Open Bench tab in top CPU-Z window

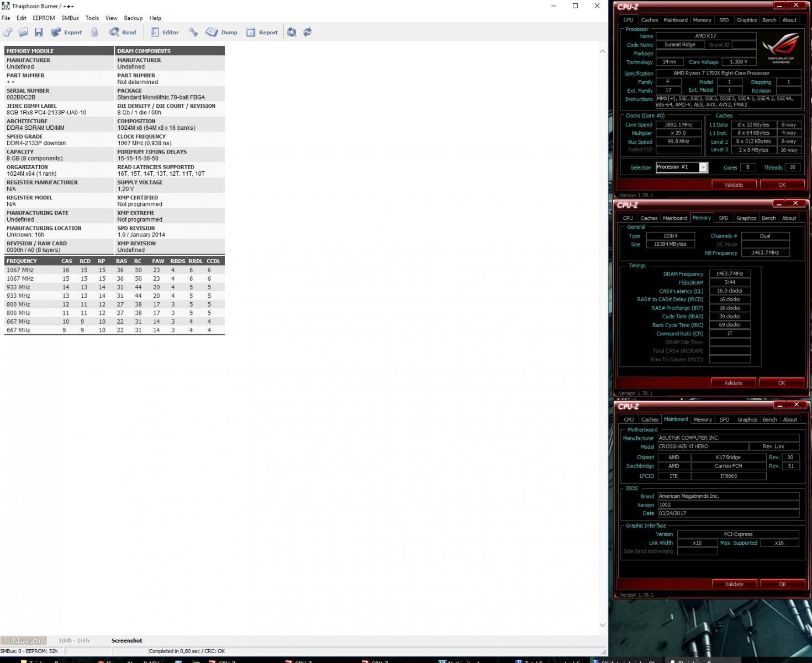pos(769,20)
